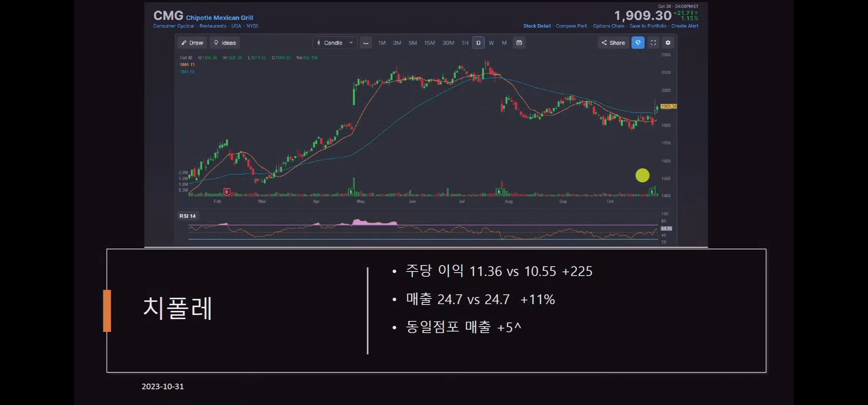868x405 pixels.
Task: Select the 5M timeframe
Action: (413, 43)
